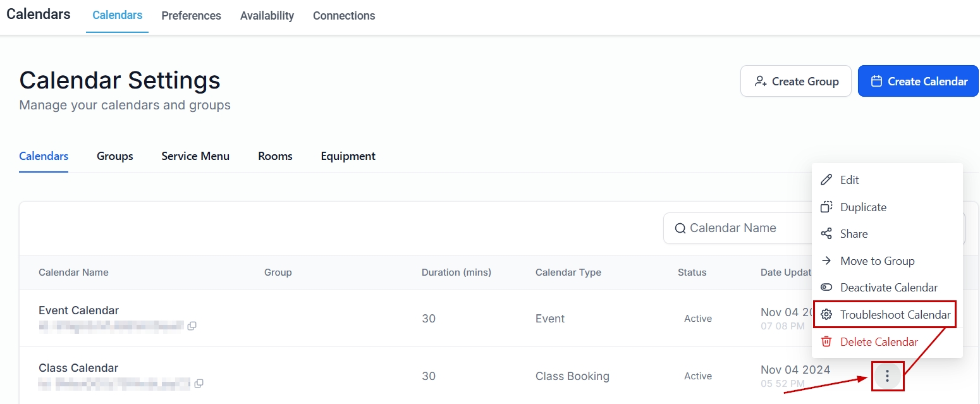Choose Duplicate in the actions menu

pos(862,207)
